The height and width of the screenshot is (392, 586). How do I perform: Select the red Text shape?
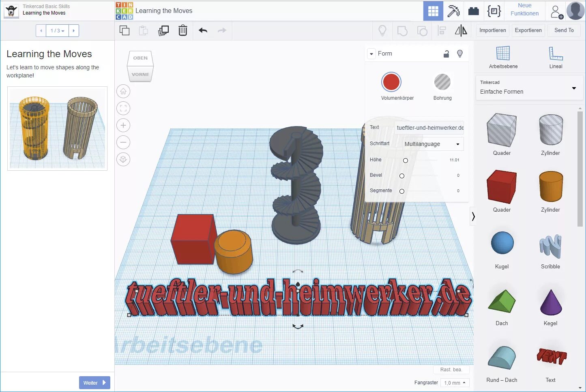[x=551, y=356]
